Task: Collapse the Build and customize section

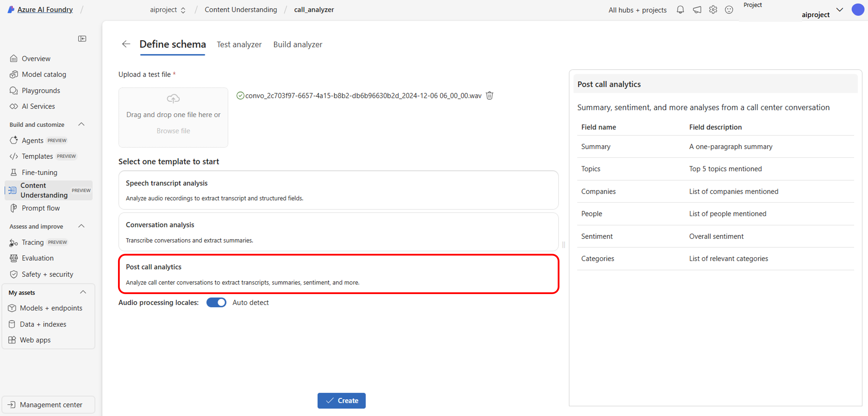Action: click(x=81, y=124)
